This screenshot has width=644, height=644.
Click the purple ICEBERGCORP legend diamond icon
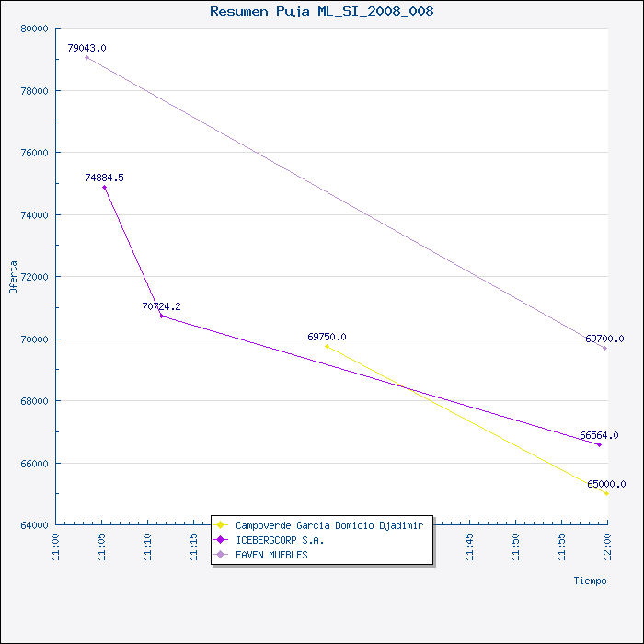click(x=220, y=540)
